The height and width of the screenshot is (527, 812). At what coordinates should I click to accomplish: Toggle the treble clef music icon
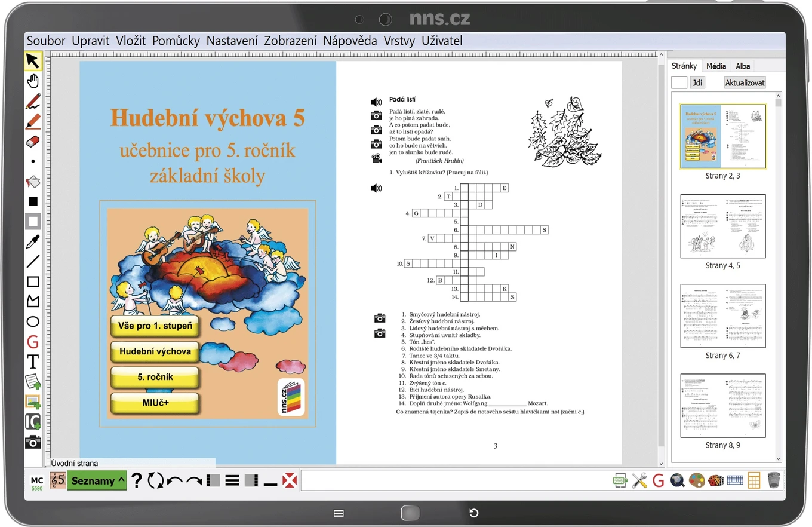click(58, 480)
